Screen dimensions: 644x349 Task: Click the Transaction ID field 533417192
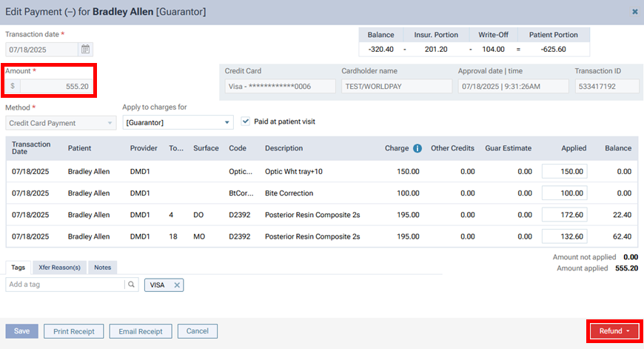point(607,87)
